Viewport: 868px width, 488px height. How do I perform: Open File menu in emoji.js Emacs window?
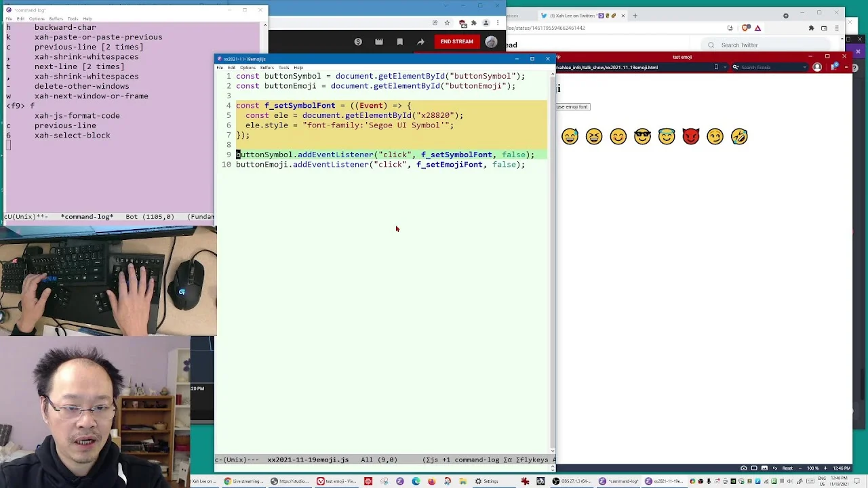click(x=220, y=68)
